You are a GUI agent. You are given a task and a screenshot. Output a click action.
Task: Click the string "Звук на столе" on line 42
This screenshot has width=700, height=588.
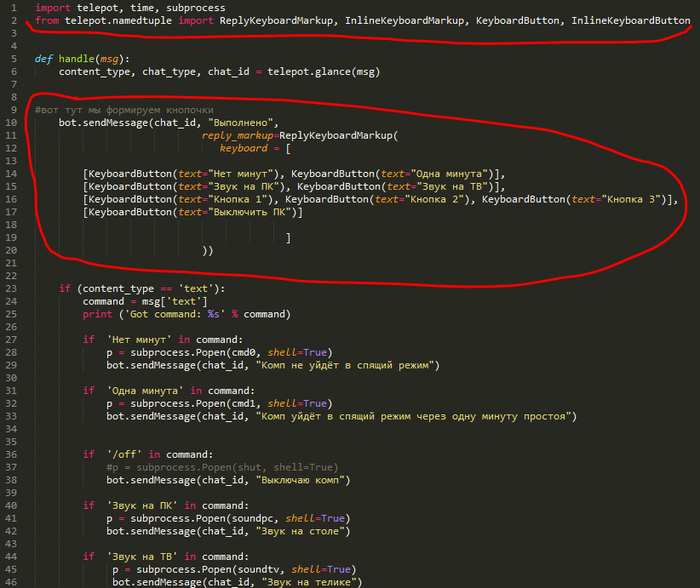click(x=300, y=531)
